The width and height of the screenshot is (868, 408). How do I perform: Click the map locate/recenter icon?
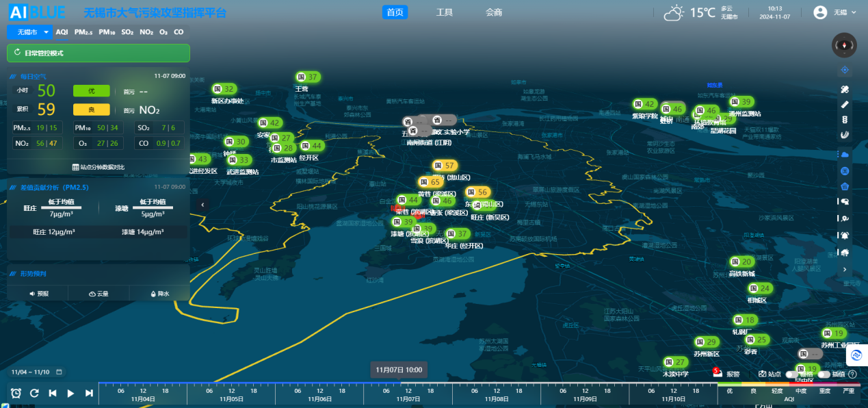[844, 70]
